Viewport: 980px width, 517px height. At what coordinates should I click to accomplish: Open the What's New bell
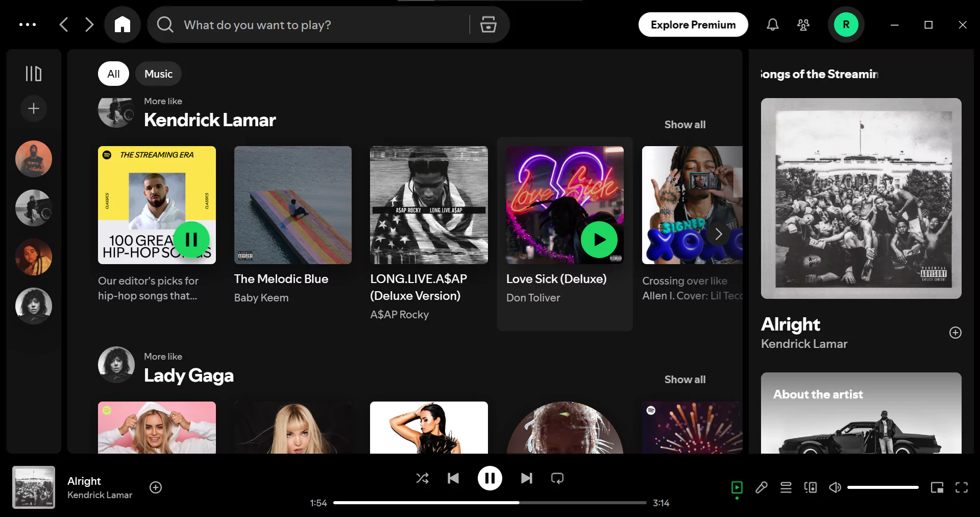click(x=773, y=25)
